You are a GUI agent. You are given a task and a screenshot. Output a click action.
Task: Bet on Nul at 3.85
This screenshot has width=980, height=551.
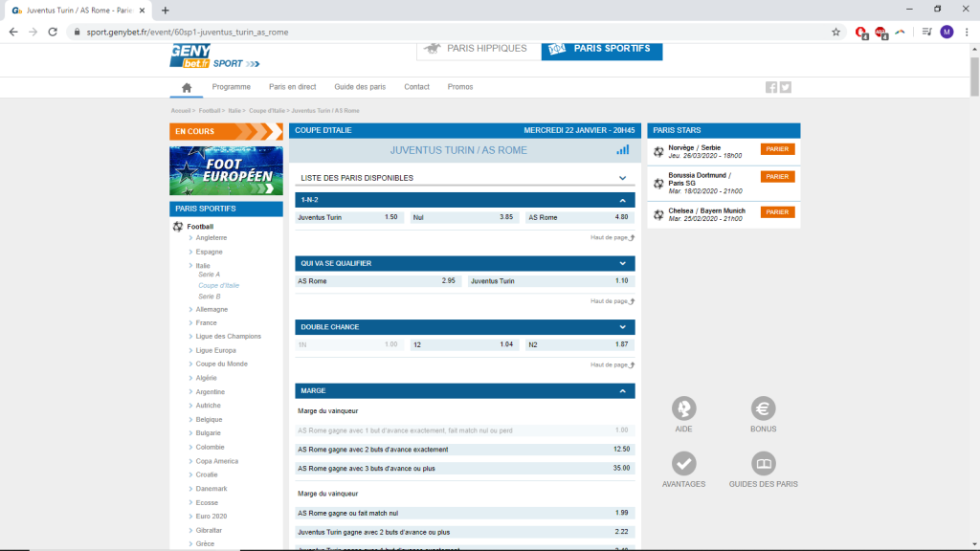pos(464,217)
